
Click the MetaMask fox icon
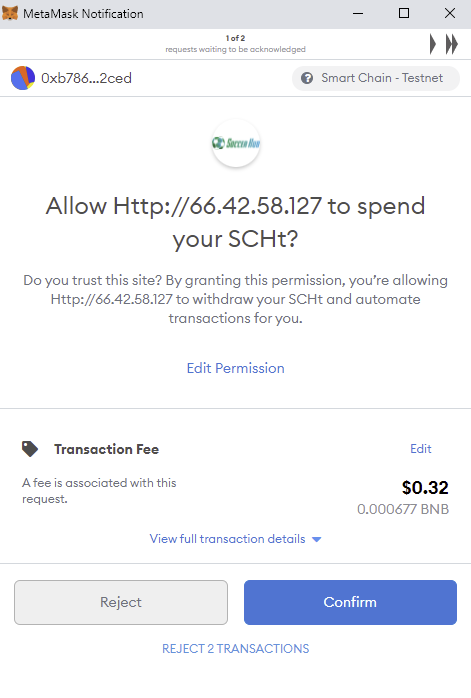10,13
